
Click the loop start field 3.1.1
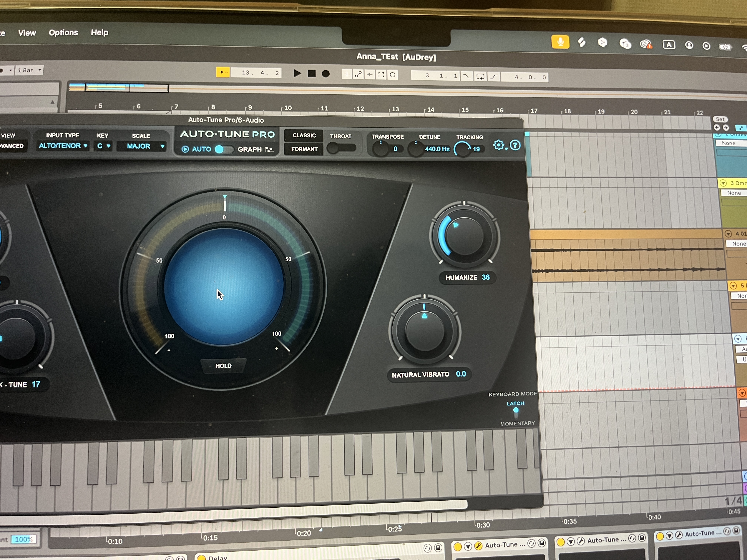(436, 76)
